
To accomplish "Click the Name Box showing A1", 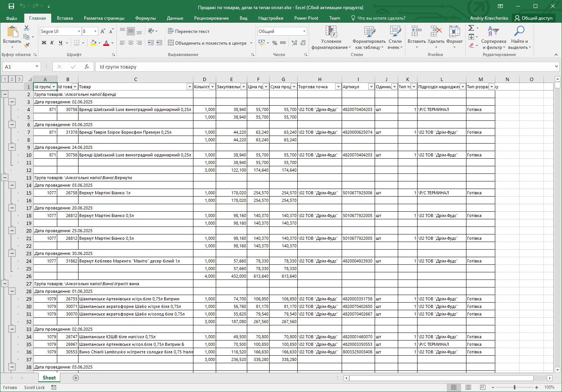I will pos(21,67).
